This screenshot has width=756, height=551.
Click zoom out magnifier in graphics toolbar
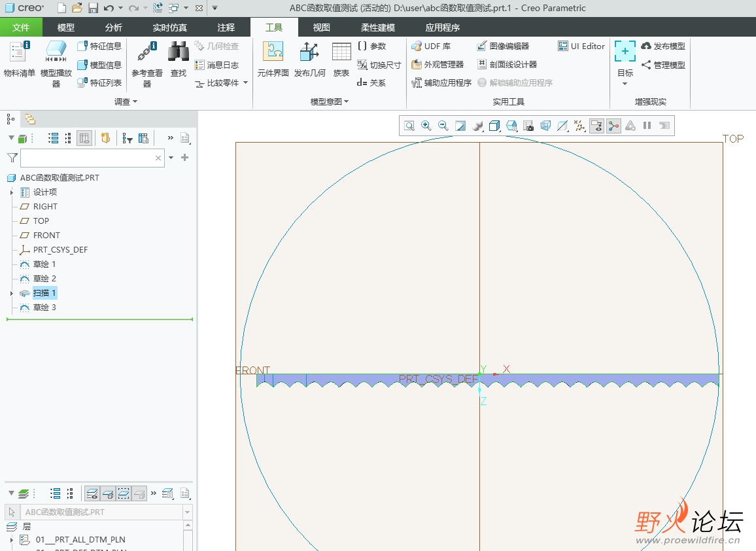(x=443, y=126)
